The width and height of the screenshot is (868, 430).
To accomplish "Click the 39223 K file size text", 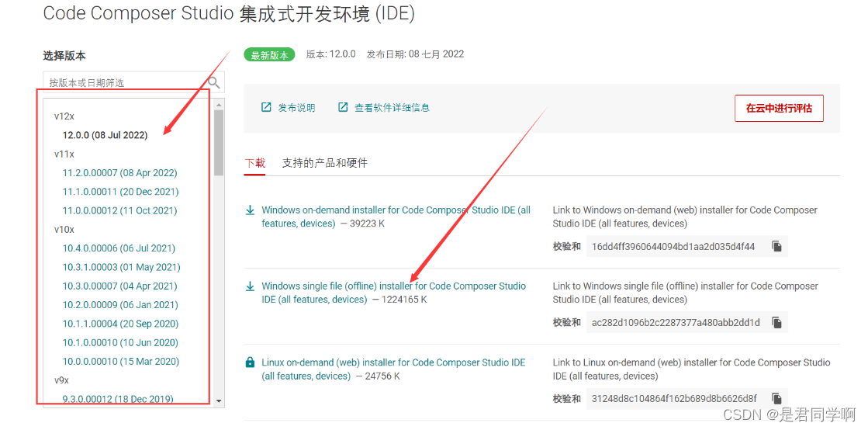I will coord(367,224).
